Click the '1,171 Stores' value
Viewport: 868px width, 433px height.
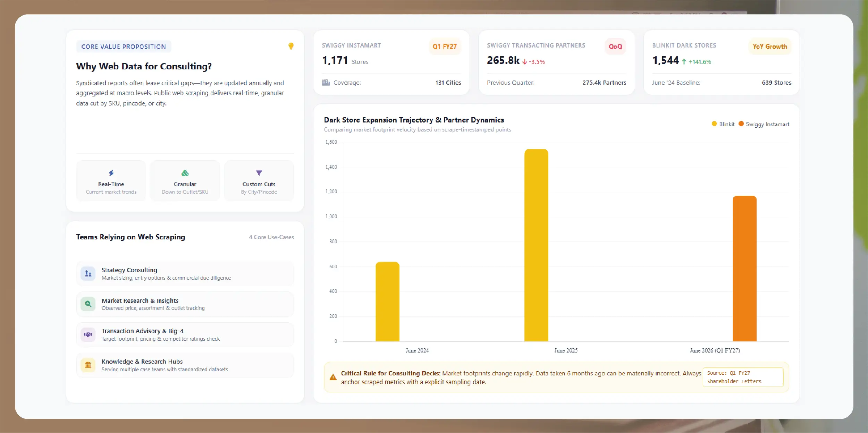[x=345, y=61]
